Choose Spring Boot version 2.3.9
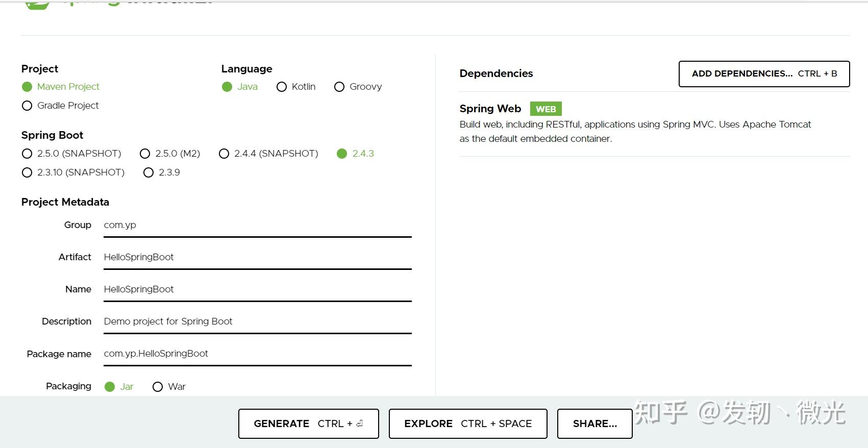Screen dimensions: 868x448 point(148,172)
